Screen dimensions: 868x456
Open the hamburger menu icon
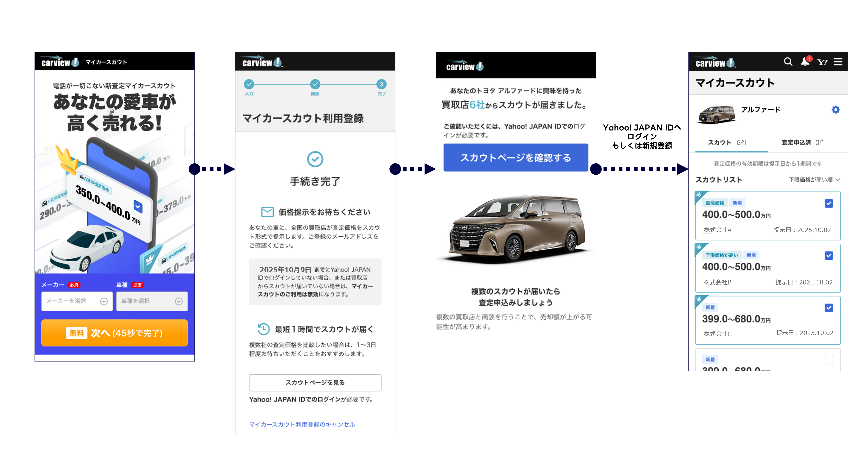(838, 62)
